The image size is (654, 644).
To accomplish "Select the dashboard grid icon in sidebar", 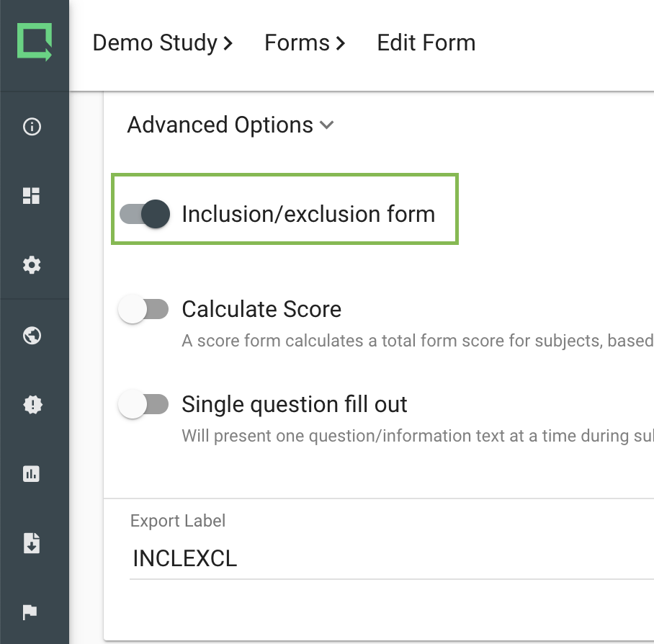I will coord(32,195).
